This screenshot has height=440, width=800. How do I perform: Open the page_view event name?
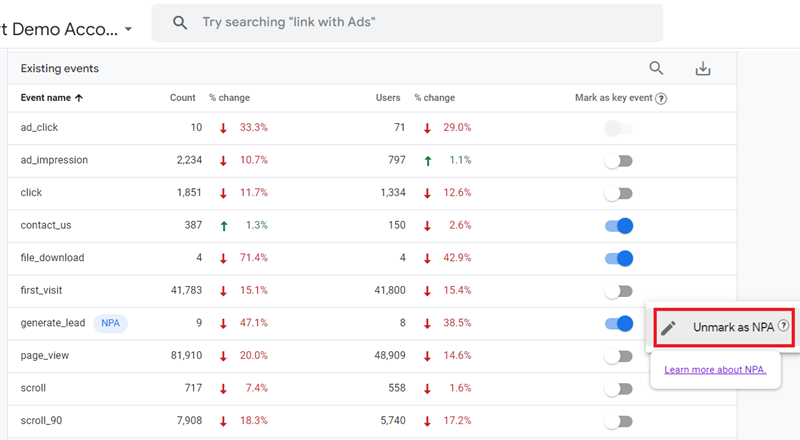[x=44, y=356]
